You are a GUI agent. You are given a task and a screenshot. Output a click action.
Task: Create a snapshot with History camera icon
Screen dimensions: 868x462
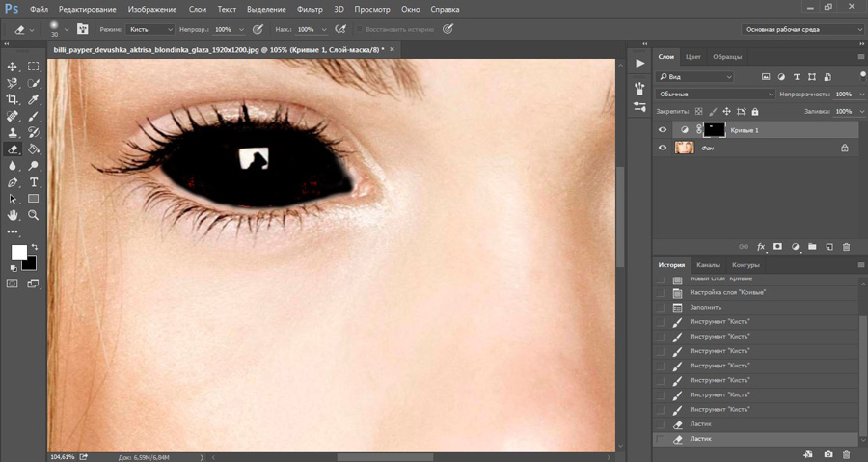pyautogui.click(x=828, y=453)
